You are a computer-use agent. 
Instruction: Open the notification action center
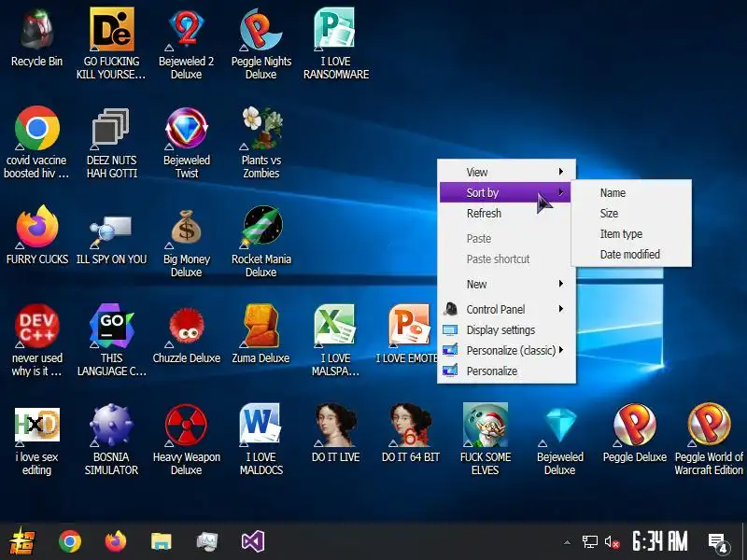point(718,542)
